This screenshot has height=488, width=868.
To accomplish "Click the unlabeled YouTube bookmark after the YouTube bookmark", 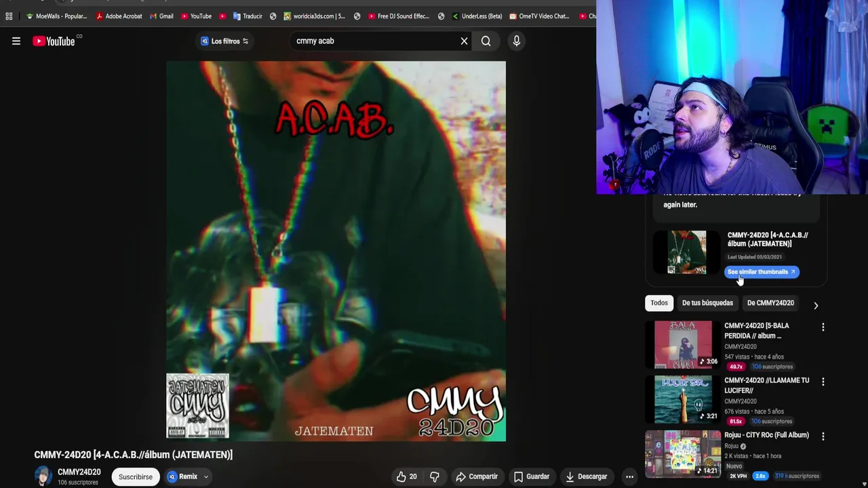I will (x=222, y=16).
